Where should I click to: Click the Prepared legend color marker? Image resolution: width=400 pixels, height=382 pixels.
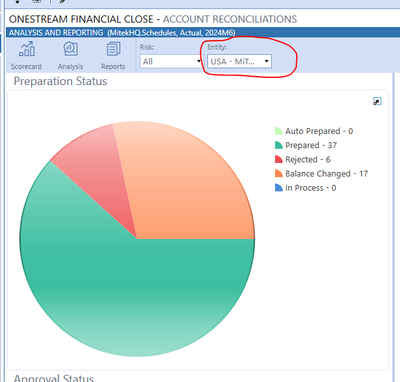click(279, 145)
